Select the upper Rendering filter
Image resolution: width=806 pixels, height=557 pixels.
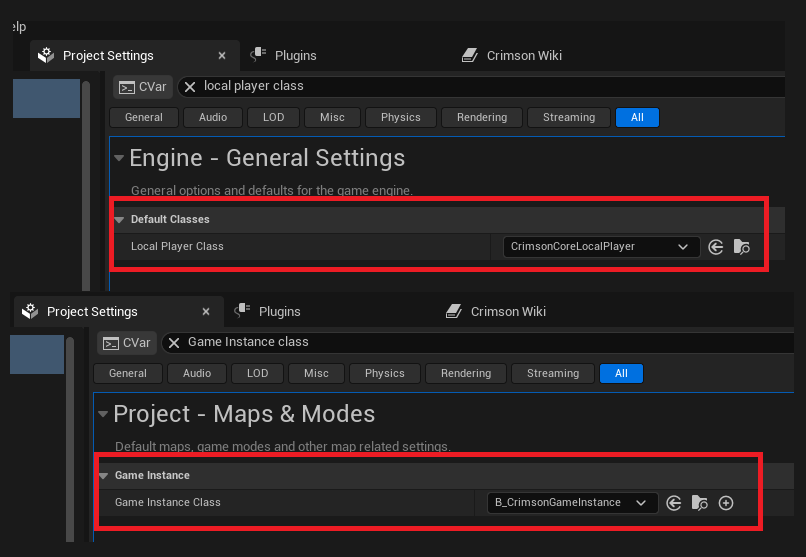click(x=482, y=117)
